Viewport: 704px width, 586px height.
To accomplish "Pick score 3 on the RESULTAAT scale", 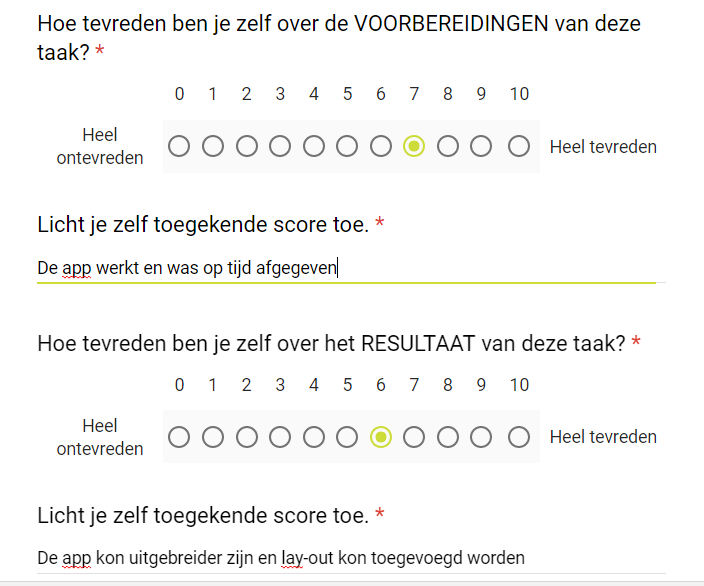I will 280,438.
